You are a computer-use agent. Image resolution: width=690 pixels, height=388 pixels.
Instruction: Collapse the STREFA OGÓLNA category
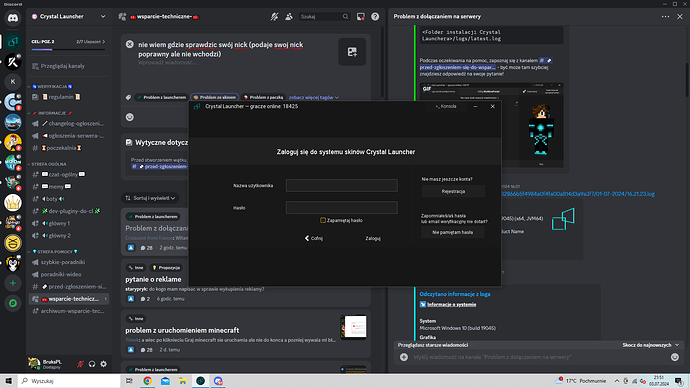pos(47,164)
